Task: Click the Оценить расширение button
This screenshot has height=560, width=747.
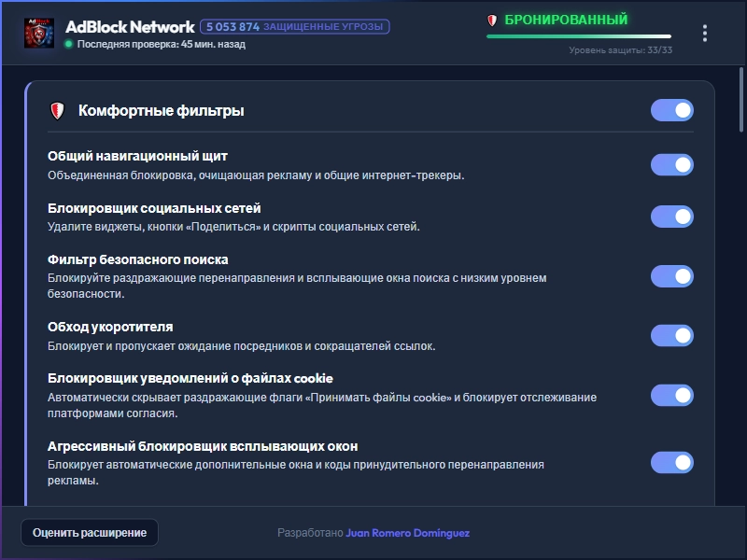Action: 90,532
